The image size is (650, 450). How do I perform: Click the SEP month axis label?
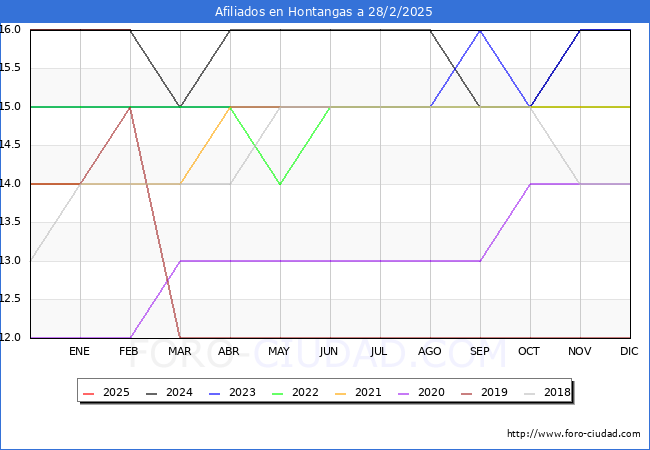pos(480,351)
